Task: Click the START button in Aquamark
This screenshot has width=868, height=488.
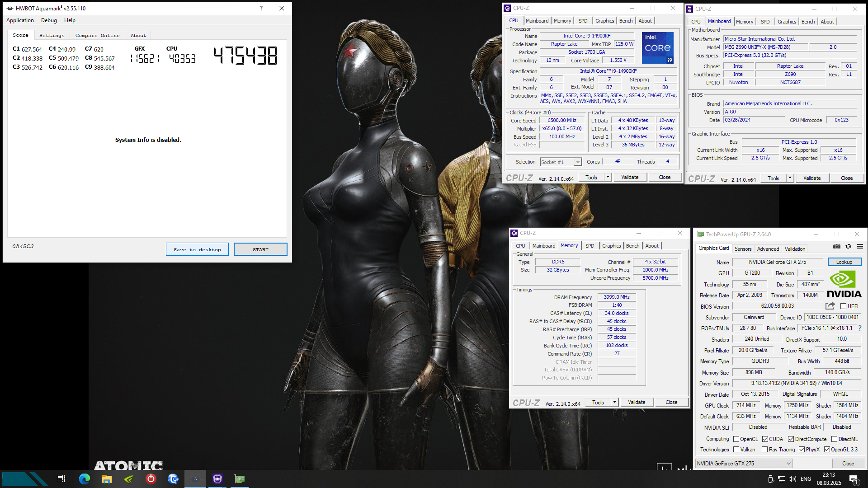Action: pos(260,249)
